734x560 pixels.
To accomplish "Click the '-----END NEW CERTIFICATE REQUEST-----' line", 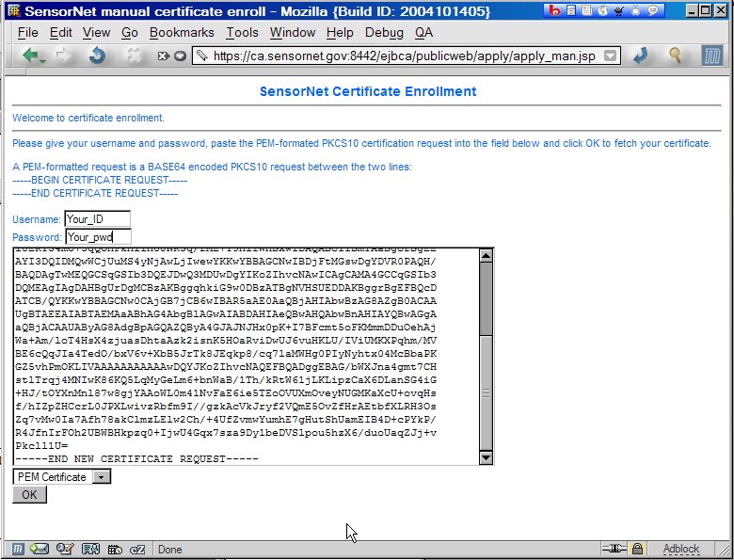I will [x=136, y=459].
